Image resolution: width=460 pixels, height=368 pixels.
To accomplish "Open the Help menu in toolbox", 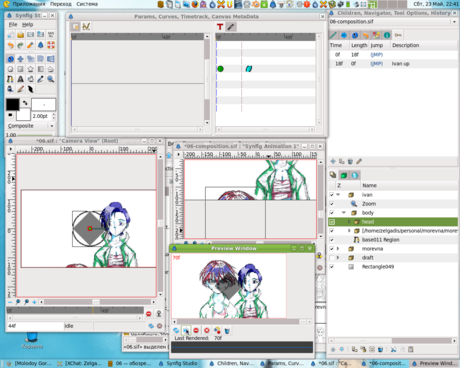I will [x=28, y=25].
